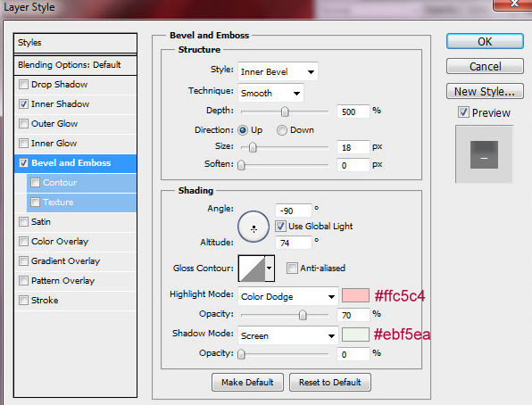This screenshot has height=405, width=532.
Task: Open the pink highlight color swatch
Action: (x=355, y=295)
